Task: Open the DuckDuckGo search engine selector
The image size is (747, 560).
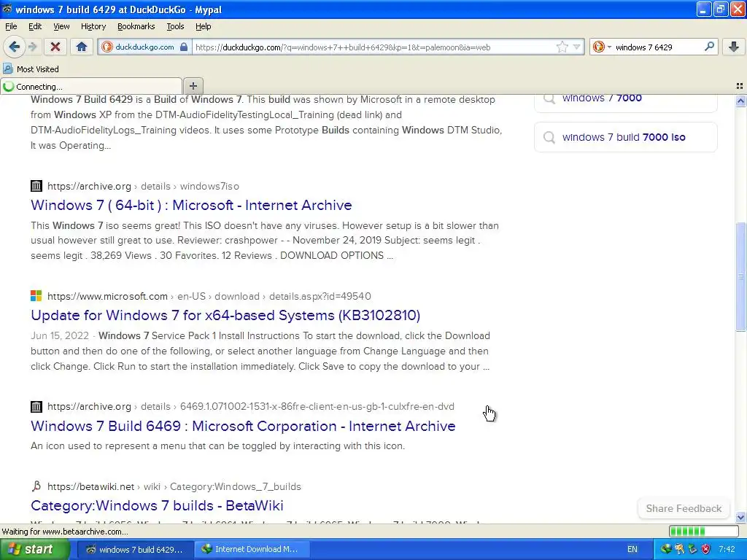Action: coord(602,47)
